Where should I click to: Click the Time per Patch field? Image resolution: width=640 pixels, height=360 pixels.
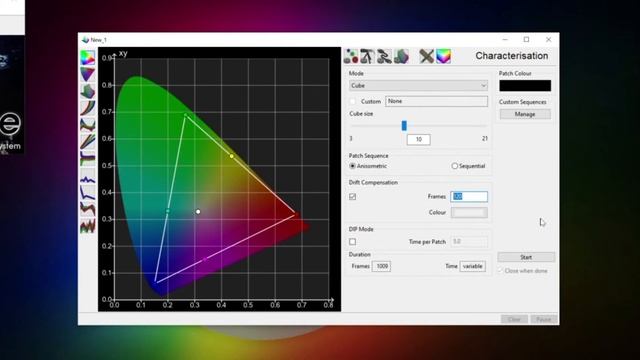[469, 242]
